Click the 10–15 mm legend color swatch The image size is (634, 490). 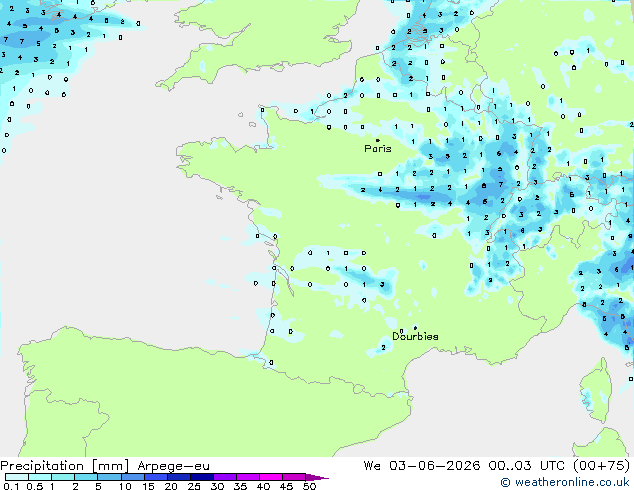tap(132, 477)
